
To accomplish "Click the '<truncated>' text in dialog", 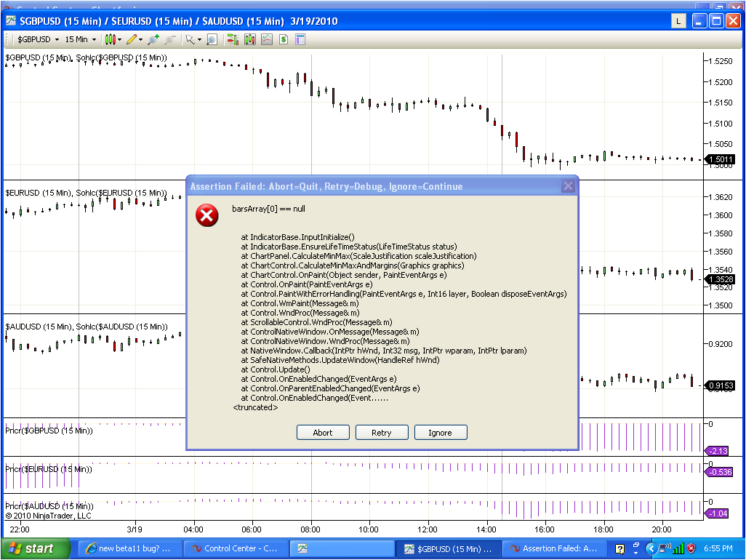I will click(x=255, y=407).
